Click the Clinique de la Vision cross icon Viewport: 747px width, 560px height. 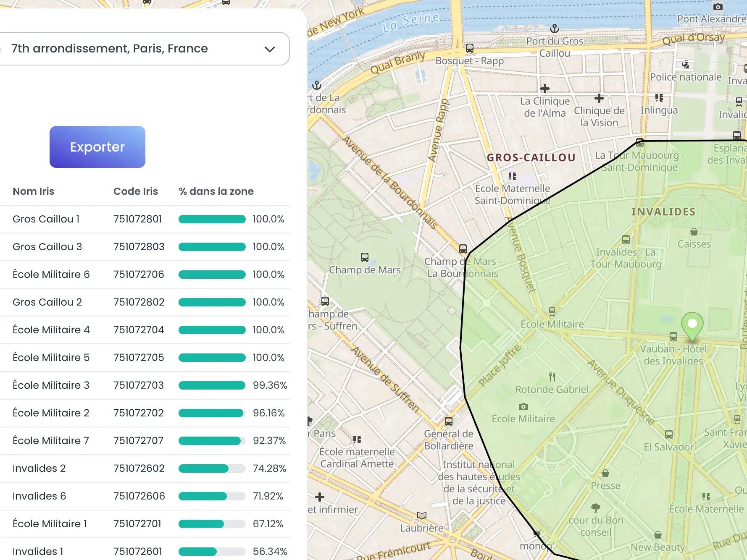(x=599, y=98)
